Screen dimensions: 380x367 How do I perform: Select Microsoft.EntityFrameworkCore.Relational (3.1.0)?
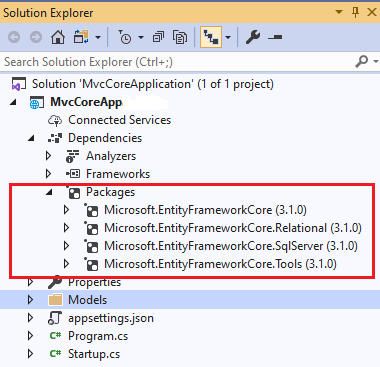coord(233,228)
